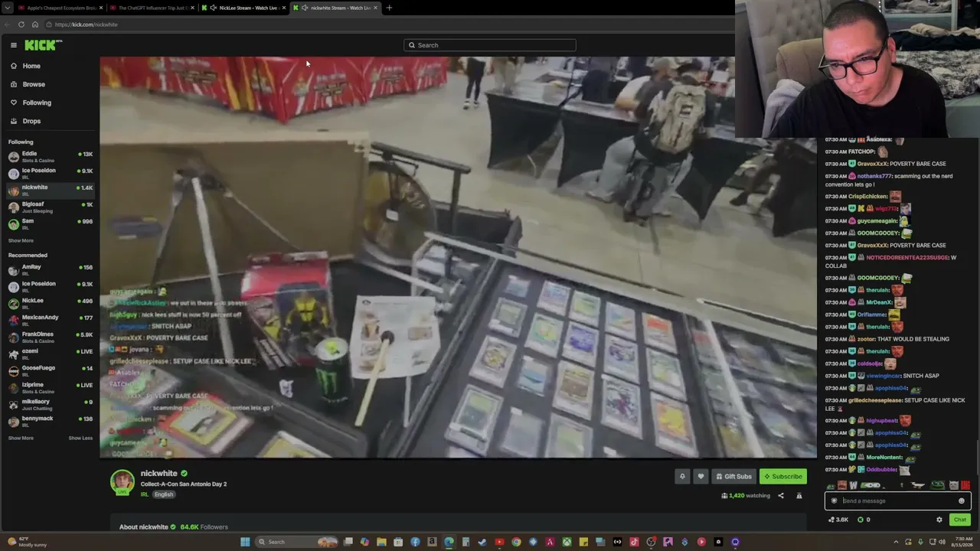
Task: Open nickwhite's profile avatar
Action: 122,482
